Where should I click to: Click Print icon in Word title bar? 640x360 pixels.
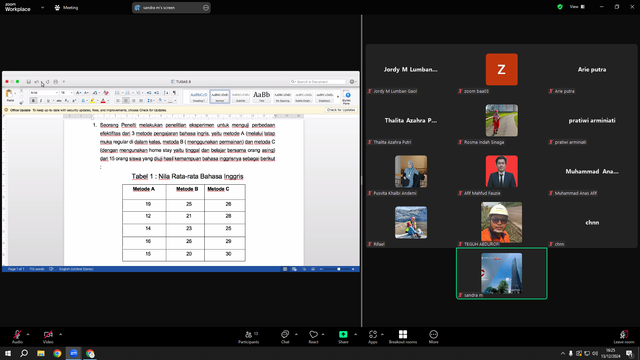[x=56, y=82]
